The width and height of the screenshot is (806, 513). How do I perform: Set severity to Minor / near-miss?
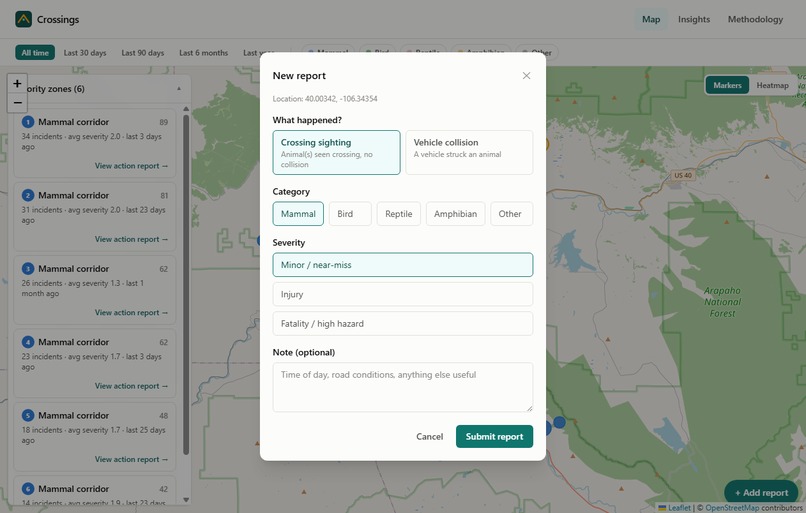[402, 265]
